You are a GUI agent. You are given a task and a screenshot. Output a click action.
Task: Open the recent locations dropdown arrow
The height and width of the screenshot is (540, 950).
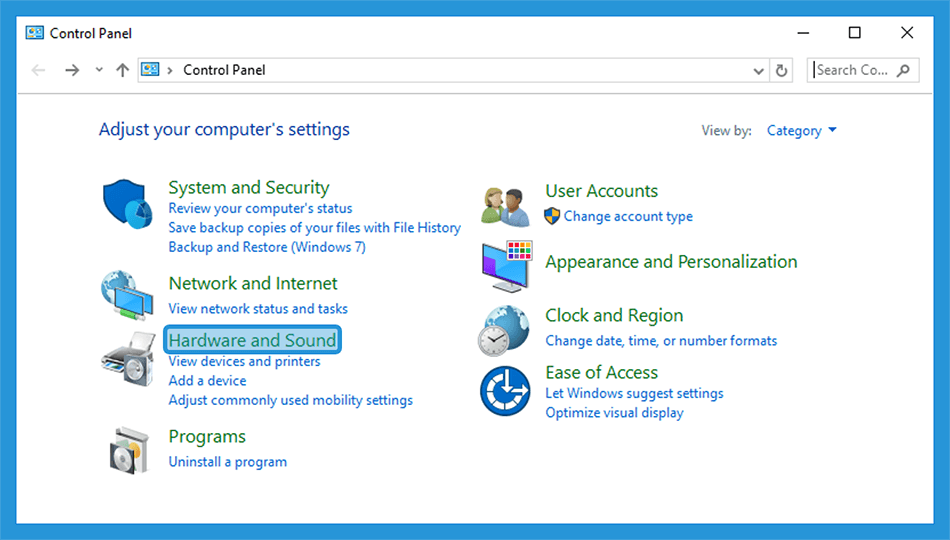[x=99, y=70]
